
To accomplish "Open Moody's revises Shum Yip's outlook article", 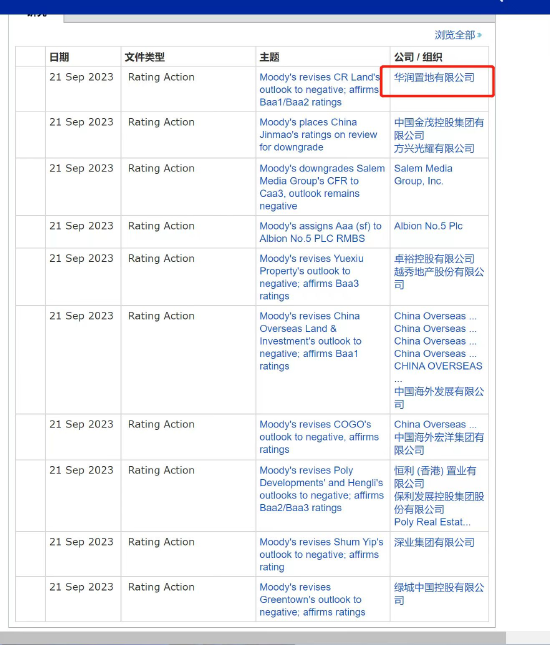I will [x=321, y=555].
